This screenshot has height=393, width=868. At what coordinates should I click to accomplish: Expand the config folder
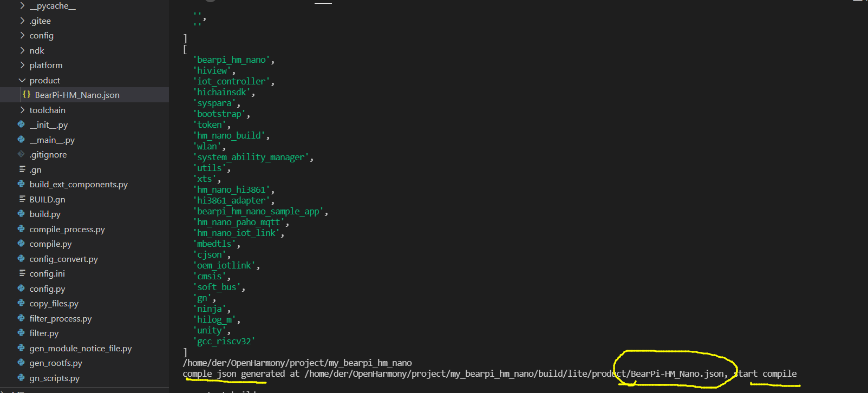coord(22,36)
